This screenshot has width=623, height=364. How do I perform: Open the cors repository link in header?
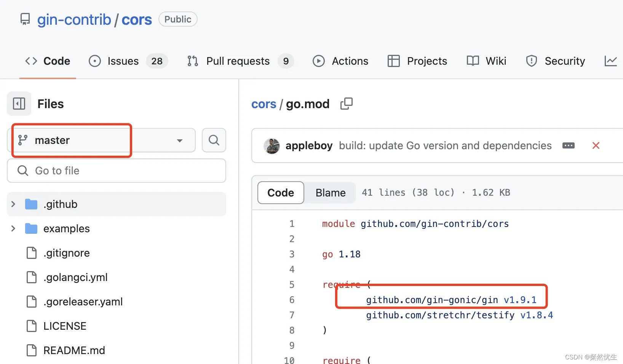(137, 19)
